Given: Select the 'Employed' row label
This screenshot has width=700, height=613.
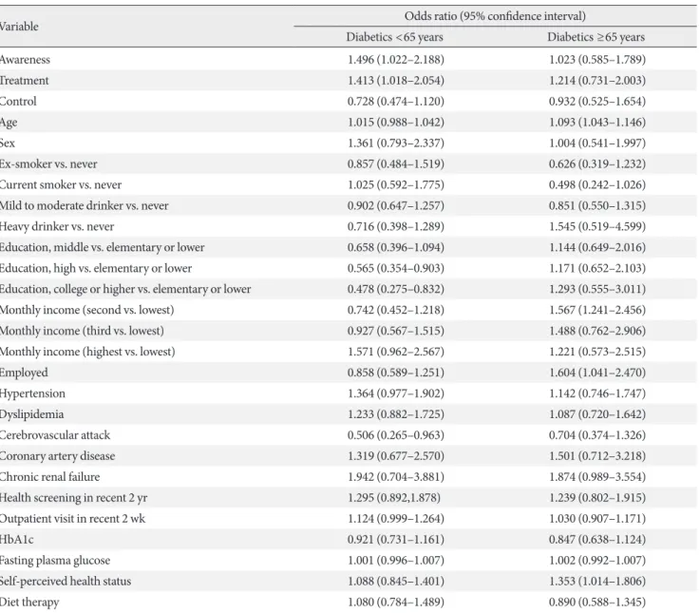Looking at the screenshot, I should click(x=24, y=373).
